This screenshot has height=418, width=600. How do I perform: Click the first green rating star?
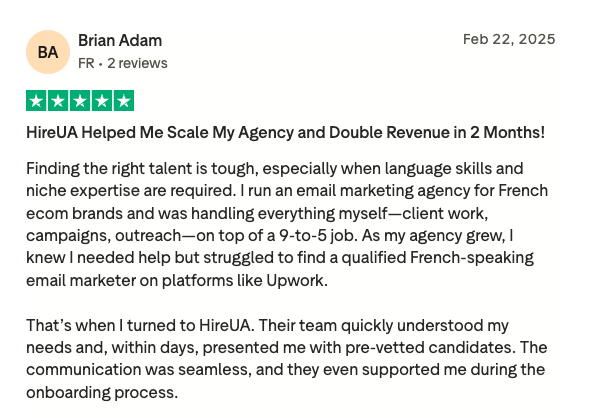click(36, 101)
